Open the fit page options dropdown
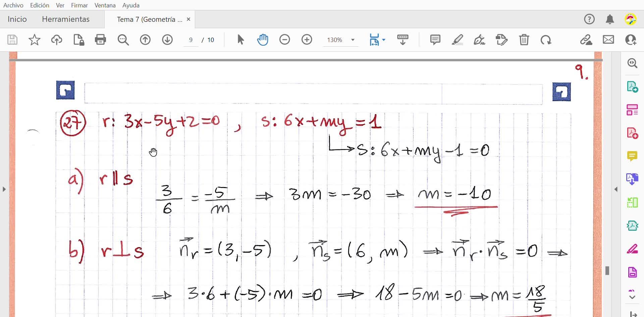 [384, 40]
